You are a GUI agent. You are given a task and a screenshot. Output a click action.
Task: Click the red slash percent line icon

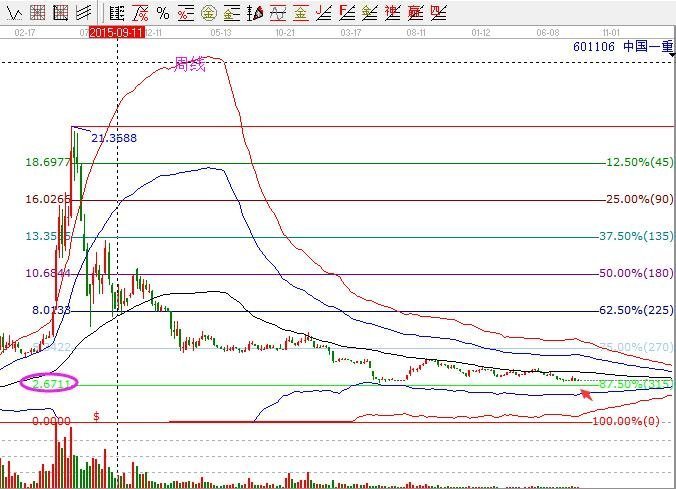(x=140, y=13)
